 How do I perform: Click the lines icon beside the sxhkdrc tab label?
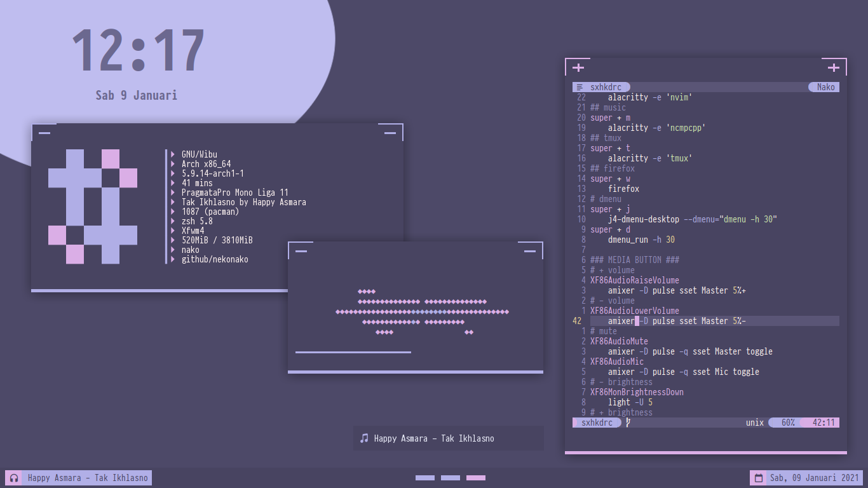[580, 87]
